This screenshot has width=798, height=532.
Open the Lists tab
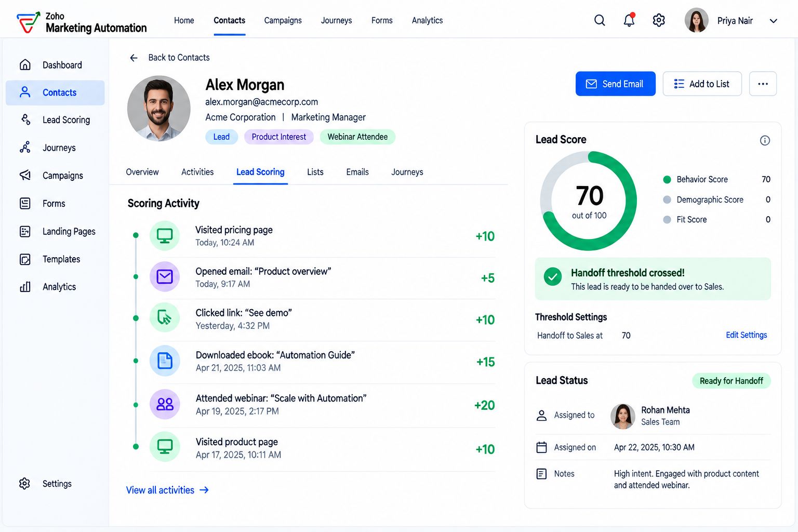coord(315,172)
